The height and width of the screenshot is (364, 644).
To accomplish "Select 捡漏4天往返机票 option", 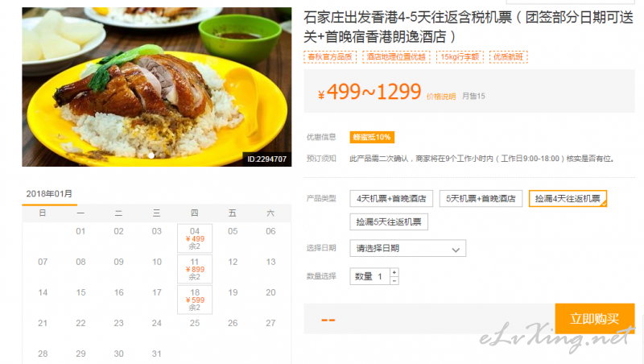I will pyautogui.click(x=568, y=199).
